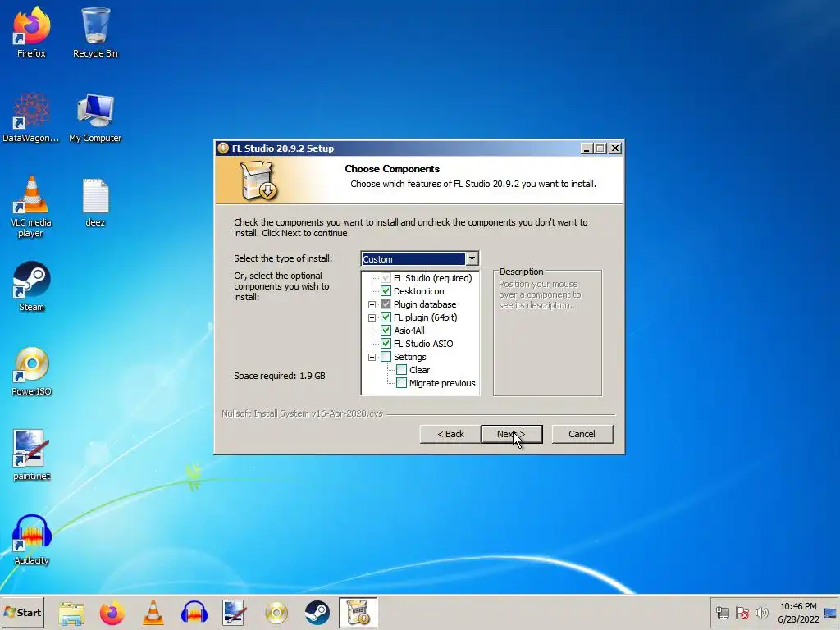Launch Audacity from the taskbar
This screenshot has height=630, width=840.
194,613
